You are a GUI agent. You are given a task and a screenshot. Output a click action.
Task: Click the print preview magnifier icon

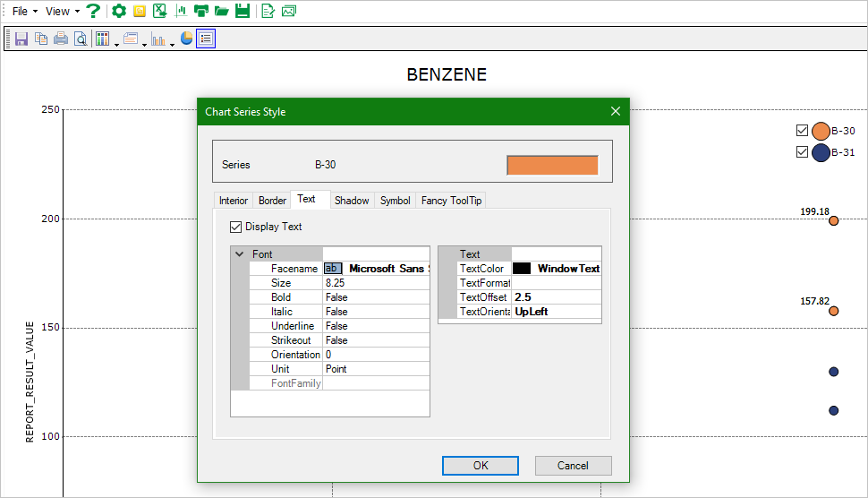point(81,39)
